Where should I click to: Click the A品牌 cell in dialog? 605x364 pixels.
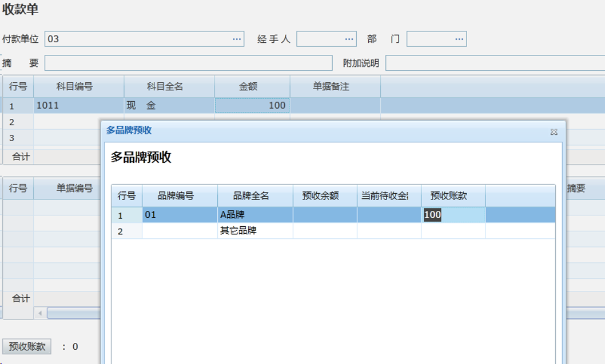255,215
